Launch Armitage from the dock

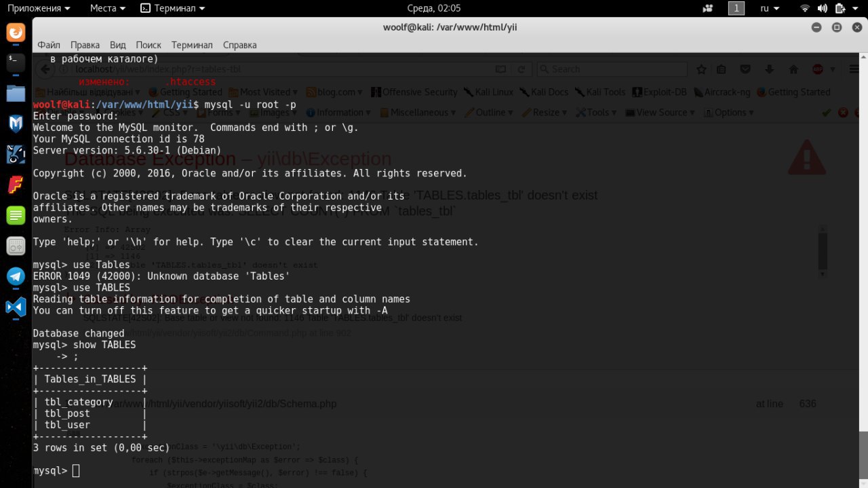click(16, 154)
